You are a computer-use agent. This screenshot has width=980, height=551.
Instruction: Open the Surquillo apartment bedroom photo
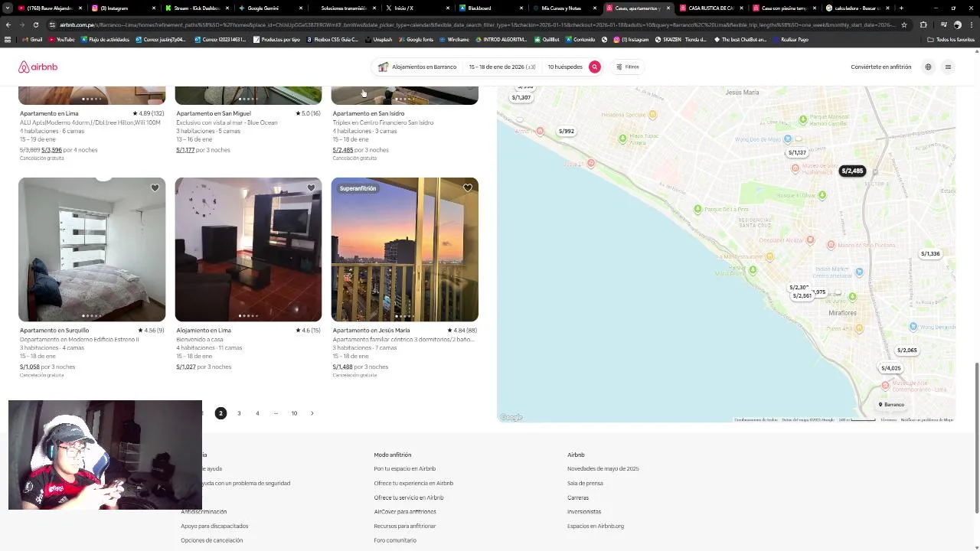click(x=92, y=249)
